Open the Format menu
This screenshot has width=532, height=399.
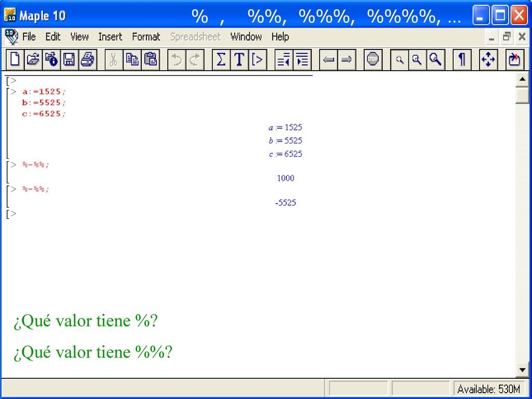tap(146, 37)
